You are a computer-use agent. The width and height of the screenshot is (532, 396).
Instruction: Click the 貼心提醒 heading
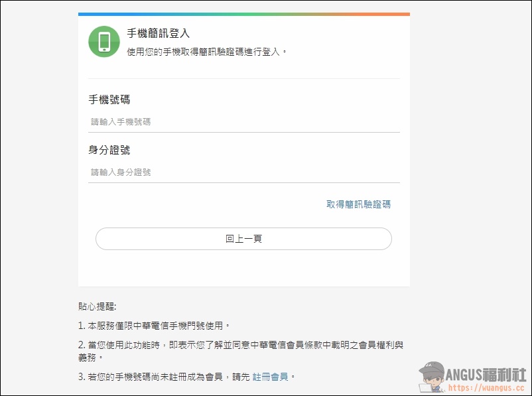tap(97, 307)
